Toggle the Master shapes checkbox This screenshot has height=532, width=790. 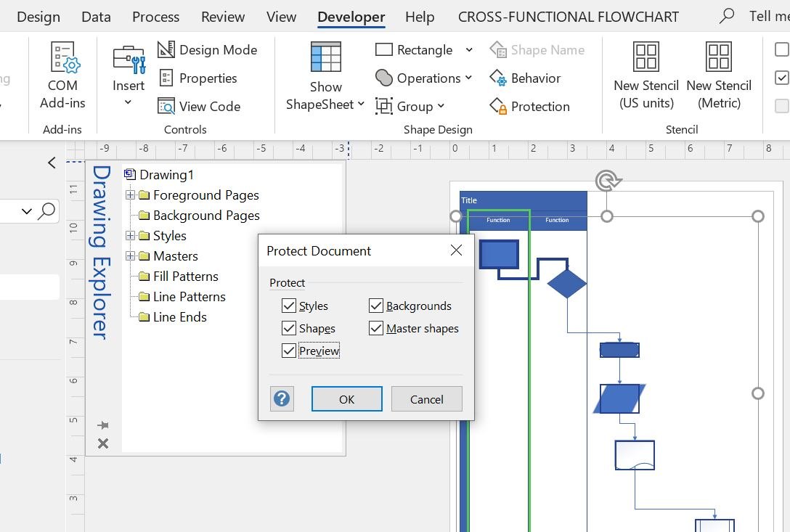click(376, 329)
